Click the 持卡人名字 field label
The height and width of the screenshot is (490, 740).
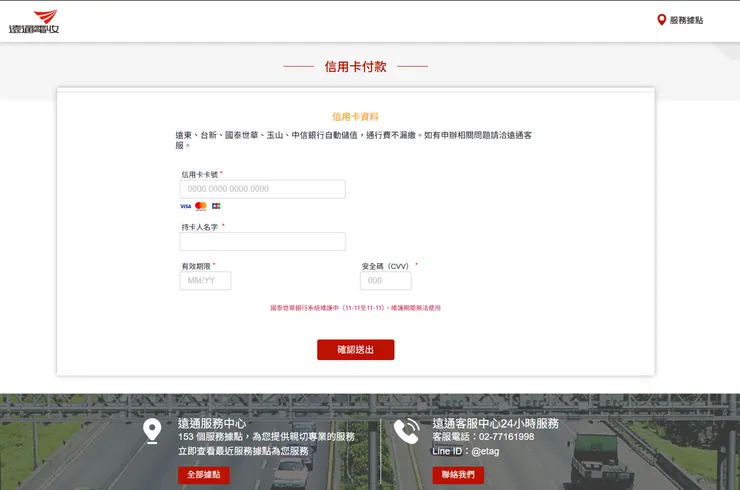(200, 227)
